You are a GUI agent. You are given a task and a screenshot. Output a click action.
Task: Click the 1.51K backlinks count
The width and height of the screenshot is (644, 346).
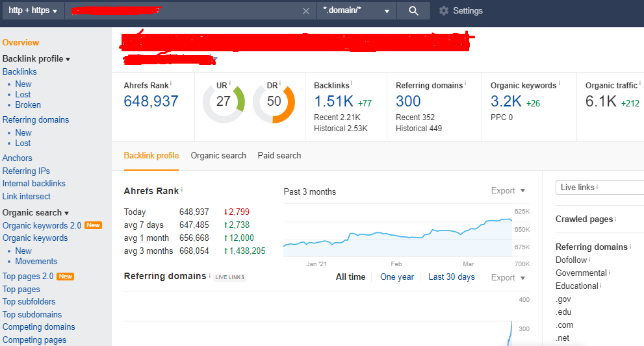[334, 101]
